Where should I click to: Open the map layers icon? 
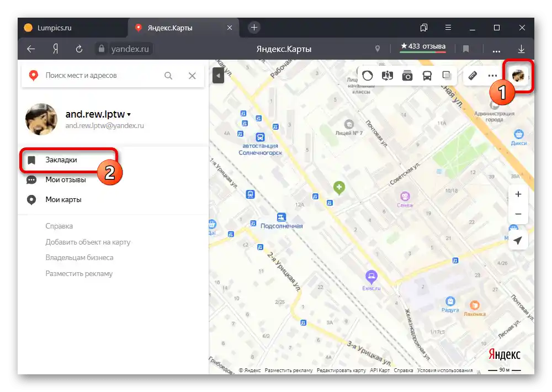click(x=447, y=76)
